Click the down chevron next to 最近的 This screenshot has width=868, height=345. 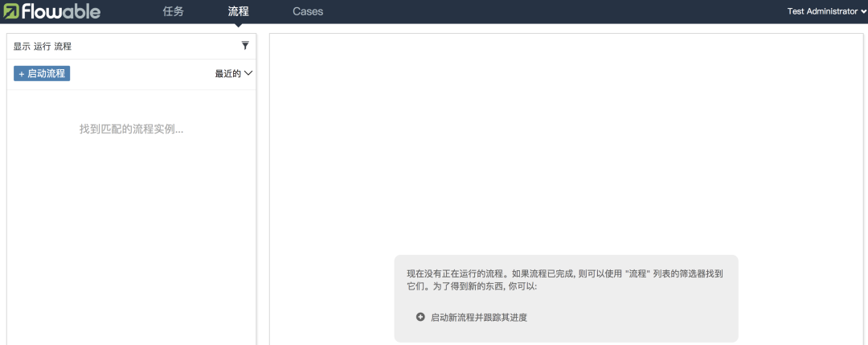(x=248, y=73)
